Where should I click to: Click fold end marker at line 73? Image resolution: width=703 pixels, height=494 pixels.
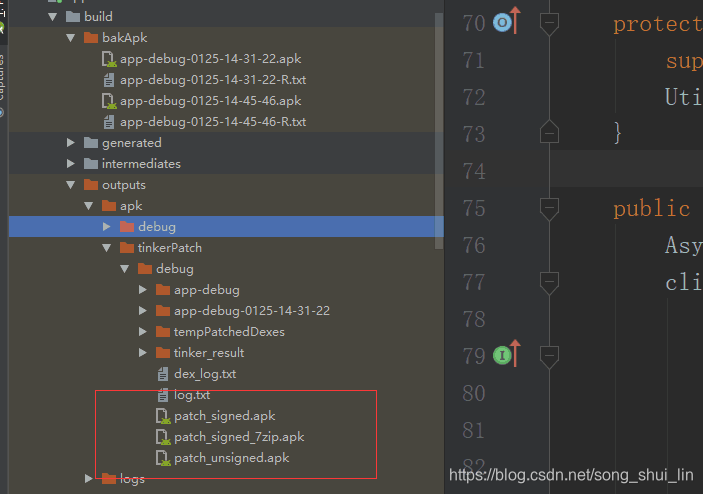pyautogui.click(x=549, y=131)
